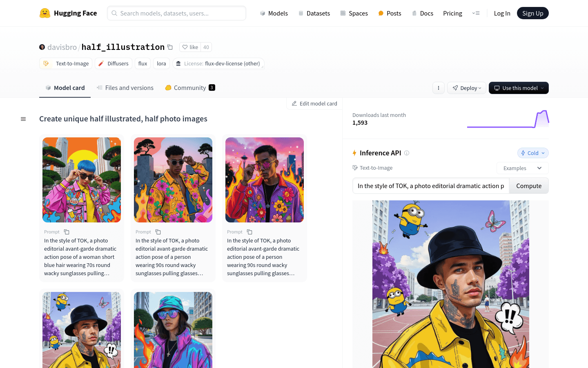588x368 pixels.
Task: Open the three-dot model options menu
Action: (439, 88)
